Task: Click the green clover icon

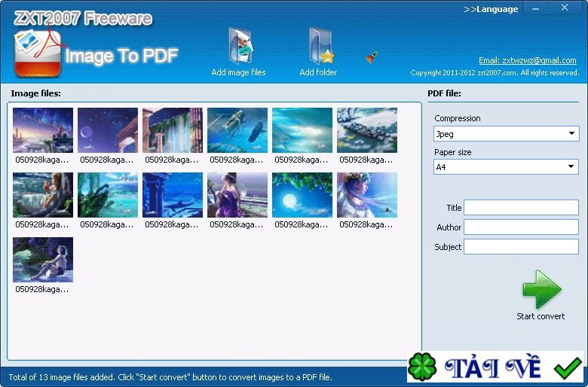Action: coord(422,367)
